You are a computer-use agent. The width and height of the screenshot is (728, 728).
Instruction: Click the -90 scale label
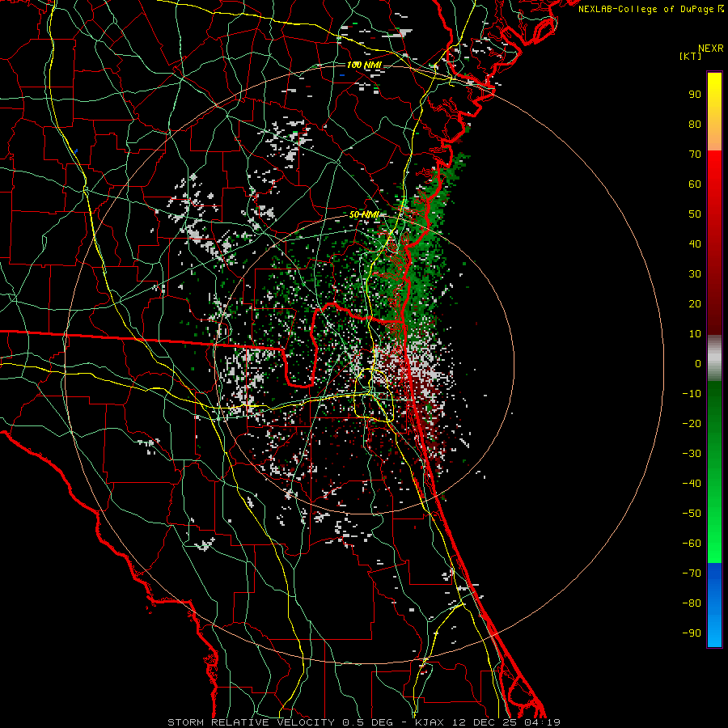pyautogui.click(x=692, y=633)
